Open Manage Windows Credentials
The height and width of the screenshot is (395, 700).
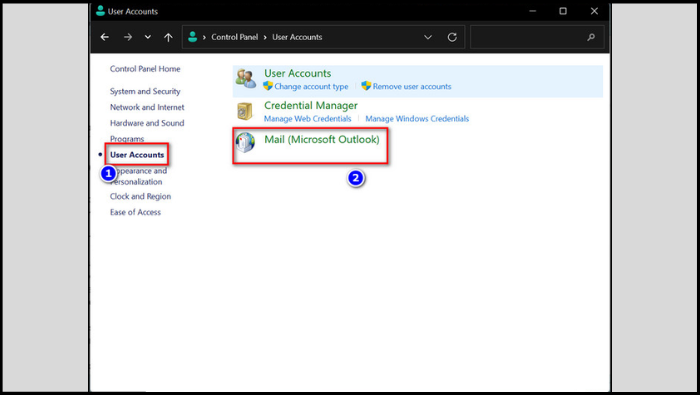point(417,119)
